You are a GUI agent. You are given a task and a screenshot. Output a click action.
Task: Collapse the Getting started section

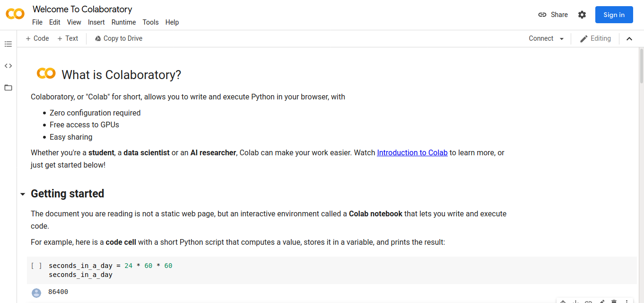(x=23, y=194)
